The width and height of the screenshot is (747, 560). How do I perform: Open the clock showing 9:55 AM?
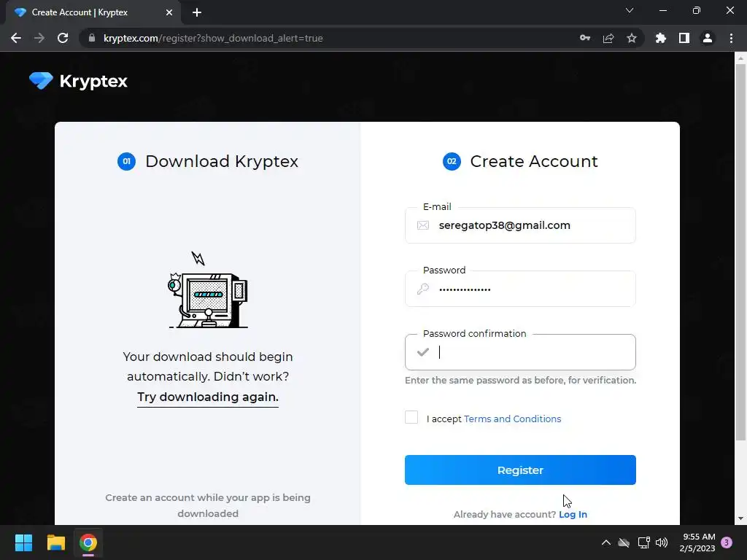point(698,542)
